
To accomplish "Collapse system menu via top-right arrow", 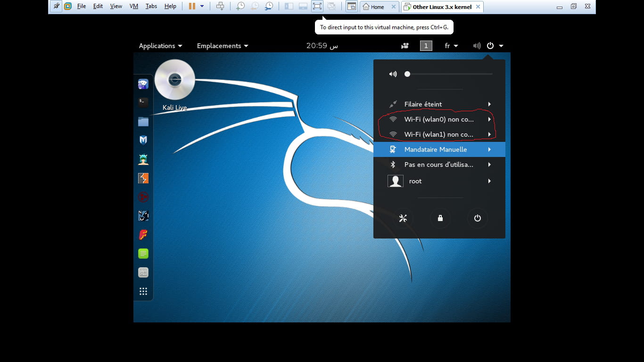I will pyautogui.click(x=501, y=46).
